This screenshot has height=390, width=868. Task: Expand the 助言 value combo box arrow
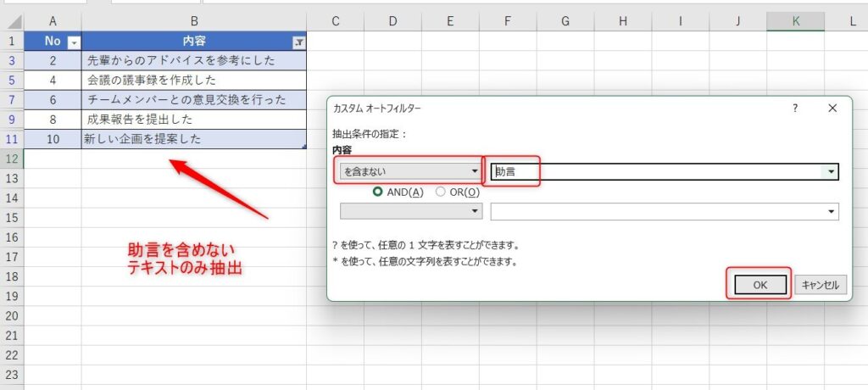pyautogui.click(x=832, y=172)
